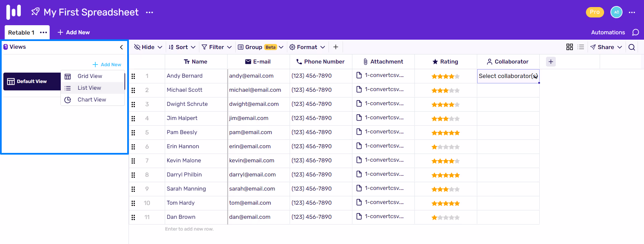Open options menu next to My First Spreadsheet
The image size is (644, 244).
click(149, 12)
